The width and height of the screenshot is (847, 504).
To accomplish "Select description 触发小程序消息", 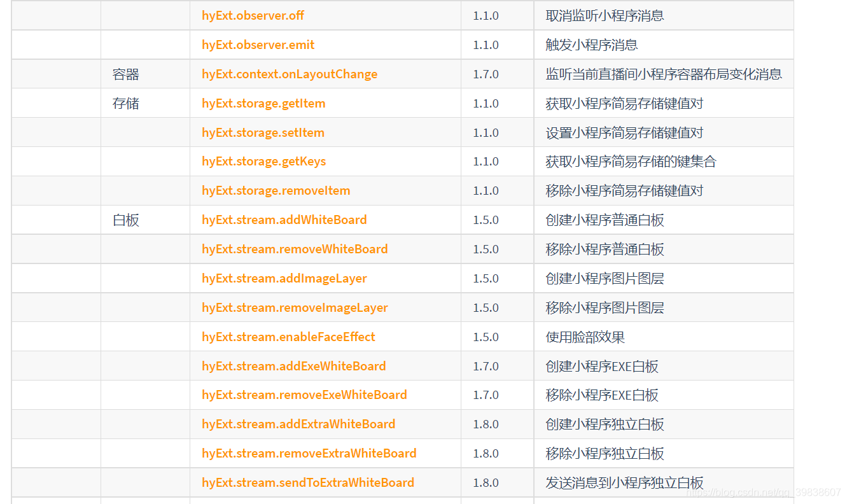I will [592, 45].
